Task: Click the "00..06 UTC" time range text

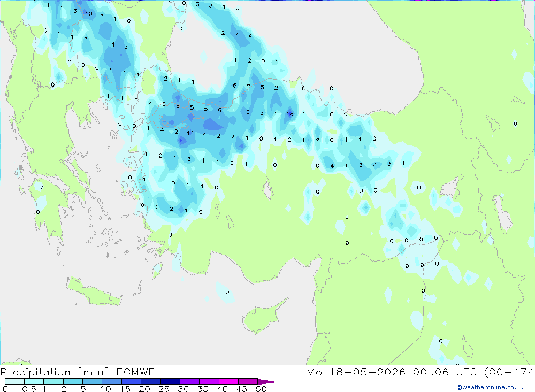Action: click(x=445, y=372)
